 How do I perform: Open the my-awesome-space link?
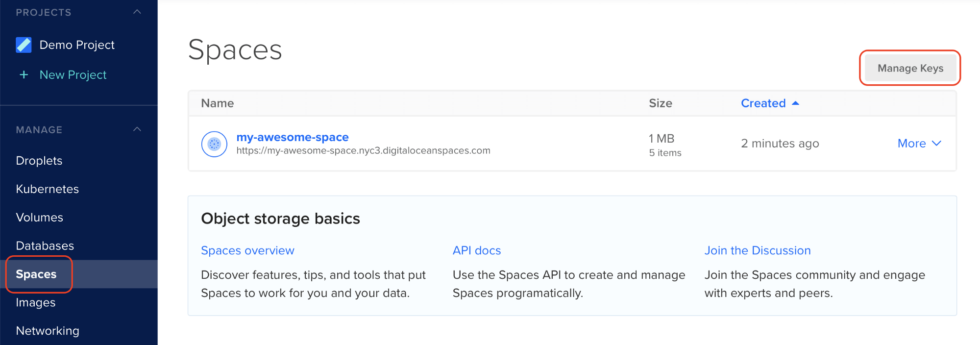pyautogui.click(x=292, y=137)
